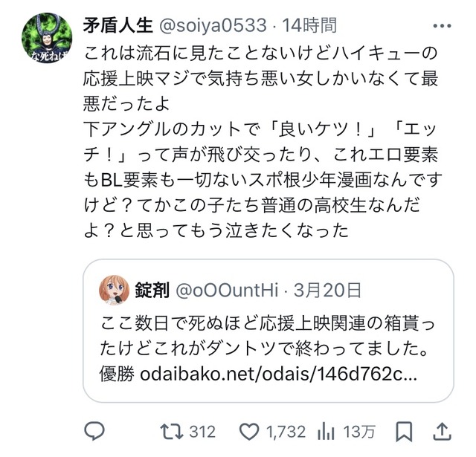Image resolution: width=476 pixels, height=457 pixels.
Task: Tap the retweet arrows icon
Action: [172, 431]
